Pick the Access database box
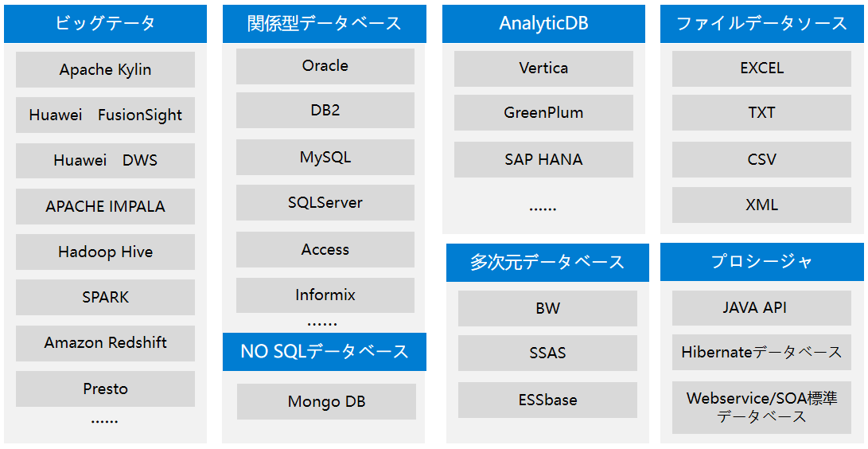 point(325,250)
